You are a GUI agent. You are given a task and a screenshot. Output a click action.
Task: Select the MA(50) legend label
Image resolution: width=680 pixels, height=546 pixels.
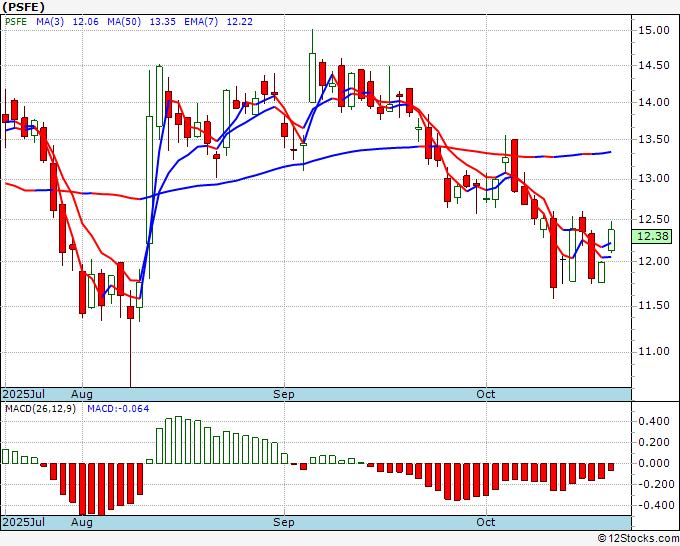(x=124, y=22)
